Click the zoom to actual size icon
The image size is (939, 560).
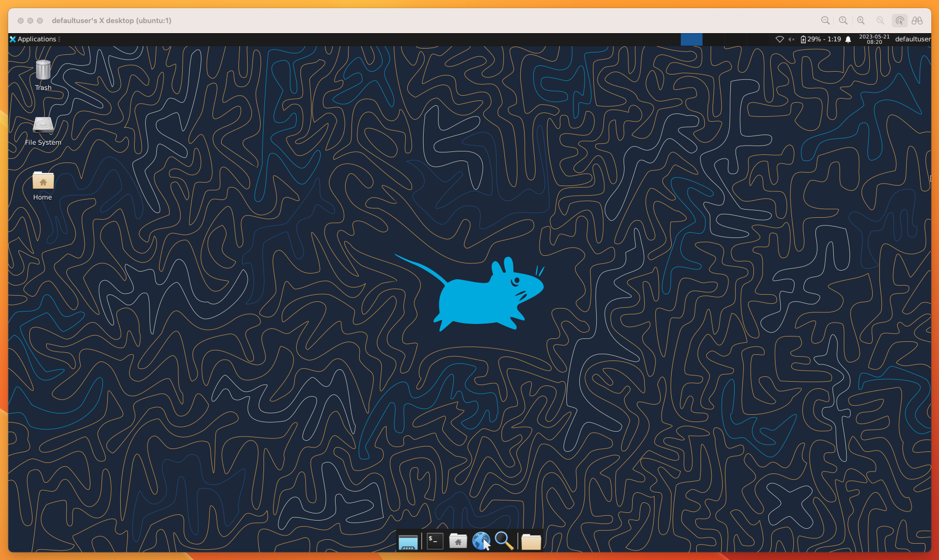point(843,21)
